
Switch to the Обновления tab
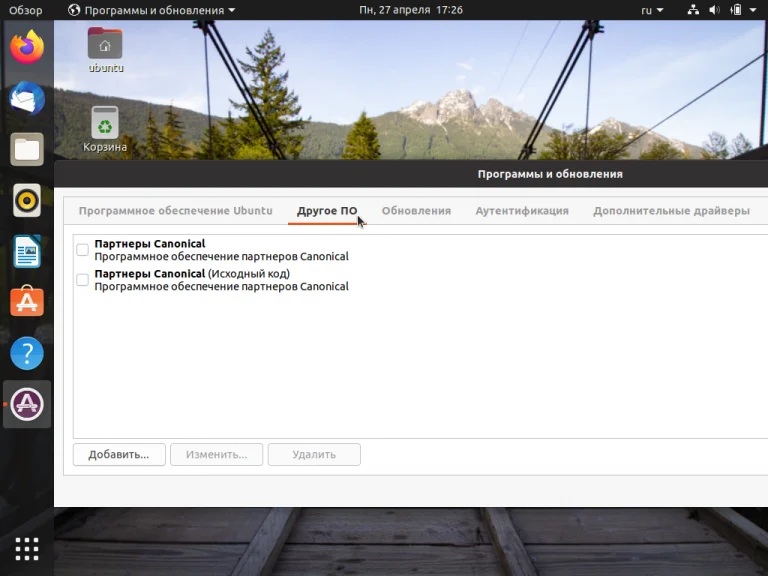(x=416, y=211)
